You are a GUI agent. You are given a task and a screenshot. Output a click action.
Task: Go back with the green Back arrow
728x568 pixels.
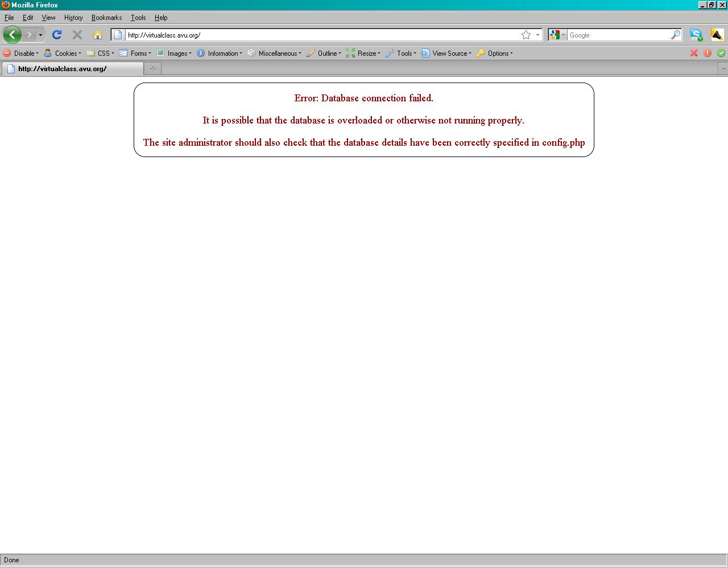12,35
